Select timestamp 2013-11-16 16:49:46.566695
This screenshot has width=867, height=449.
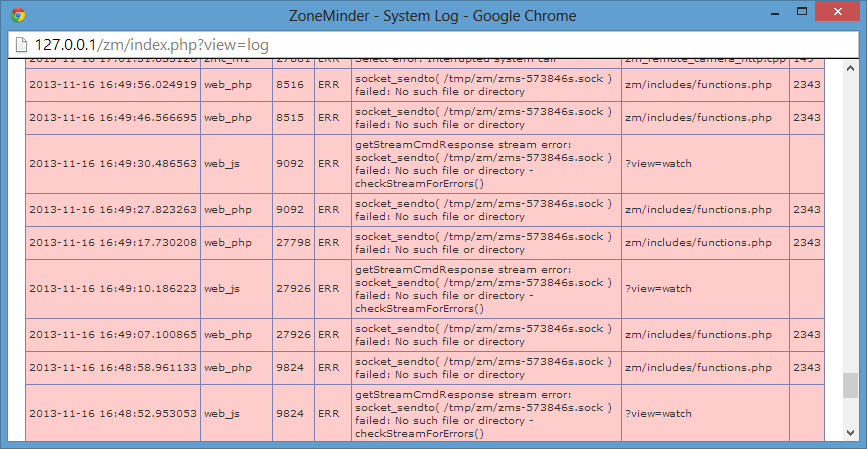(x=113, y=118)
